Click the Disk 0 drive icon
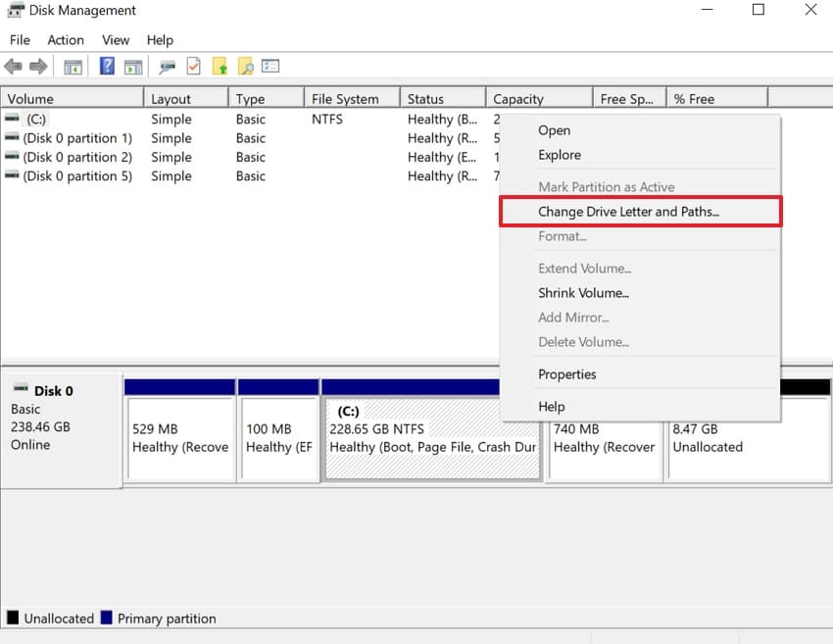The height and width of the screenshot is (644, 833). (x=21, y=387)
